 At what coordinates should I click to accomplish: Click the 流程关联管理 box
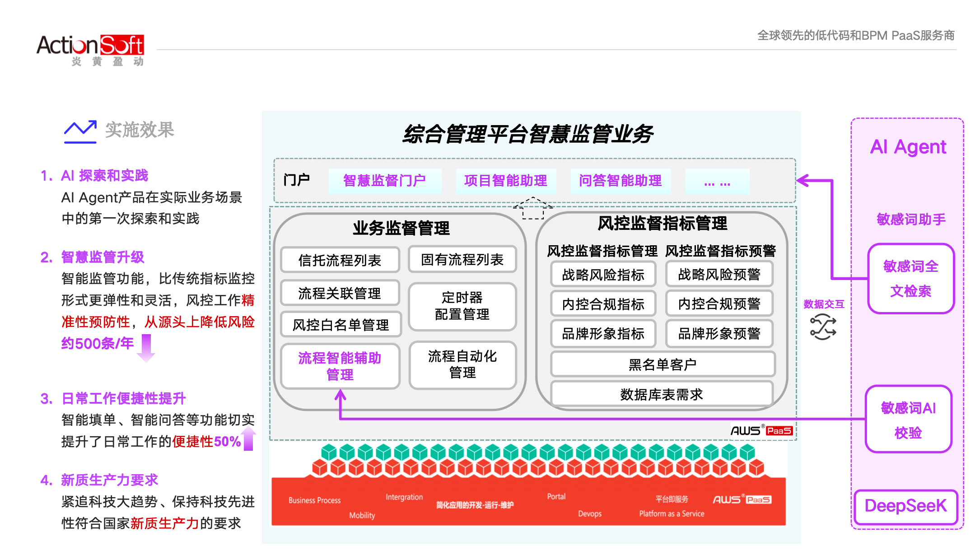click(x=340, y=293)
